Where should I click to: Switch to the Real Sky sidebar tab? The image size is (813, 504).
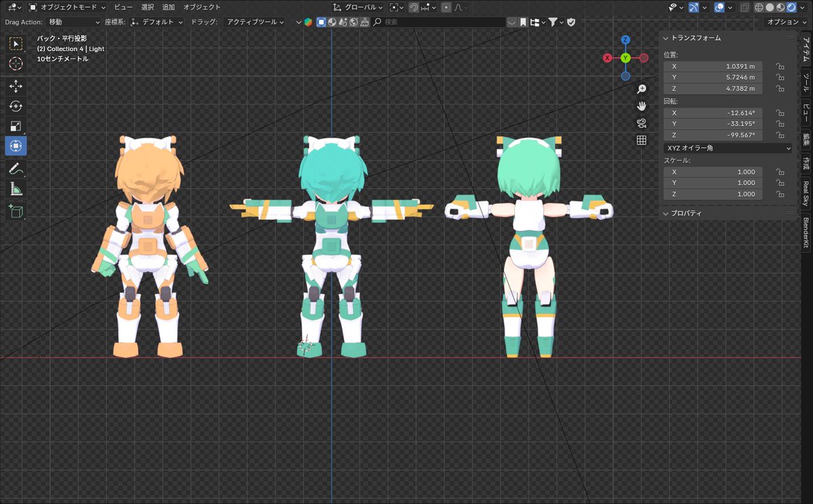tap(806, 192)
